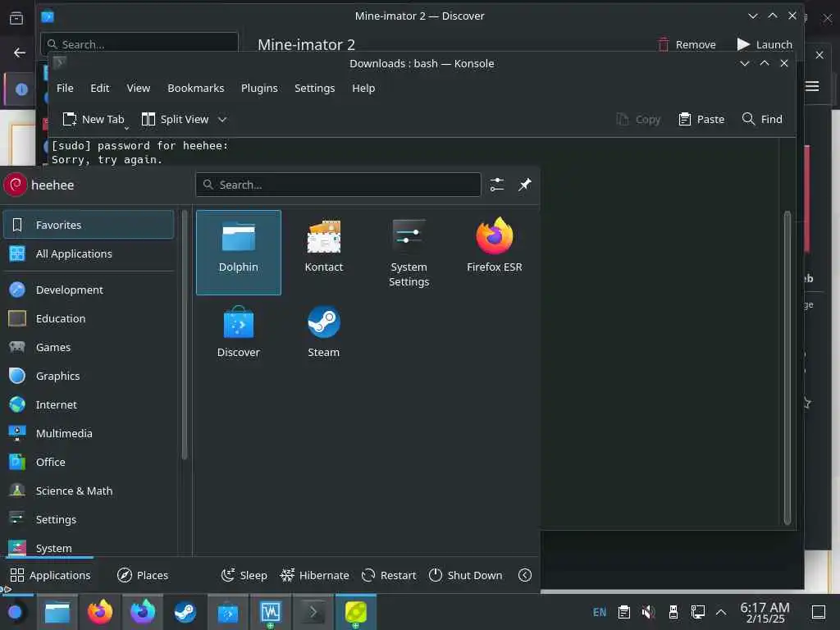Open the Games category
Viewport: 840px width, 630px height.
pyautogui.click(x=89, y=347)
